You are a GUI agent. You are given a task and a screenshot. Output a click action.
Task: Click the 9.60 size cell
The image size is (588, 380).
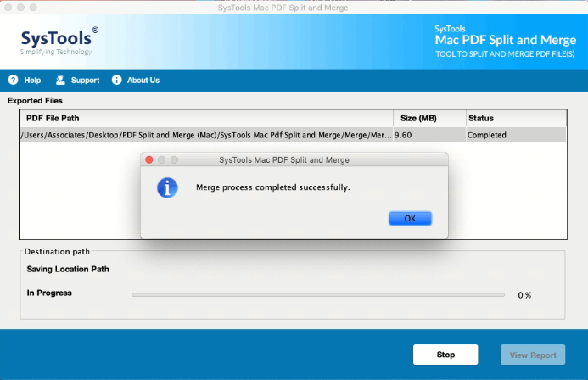[x=429, y=135]
